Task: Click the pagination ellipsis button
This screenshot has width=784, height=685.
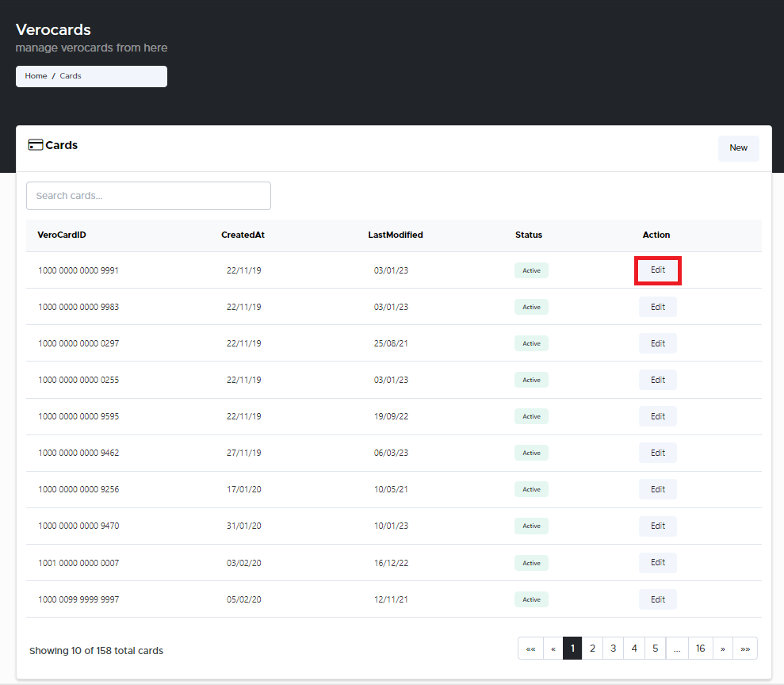Action: 676,649
